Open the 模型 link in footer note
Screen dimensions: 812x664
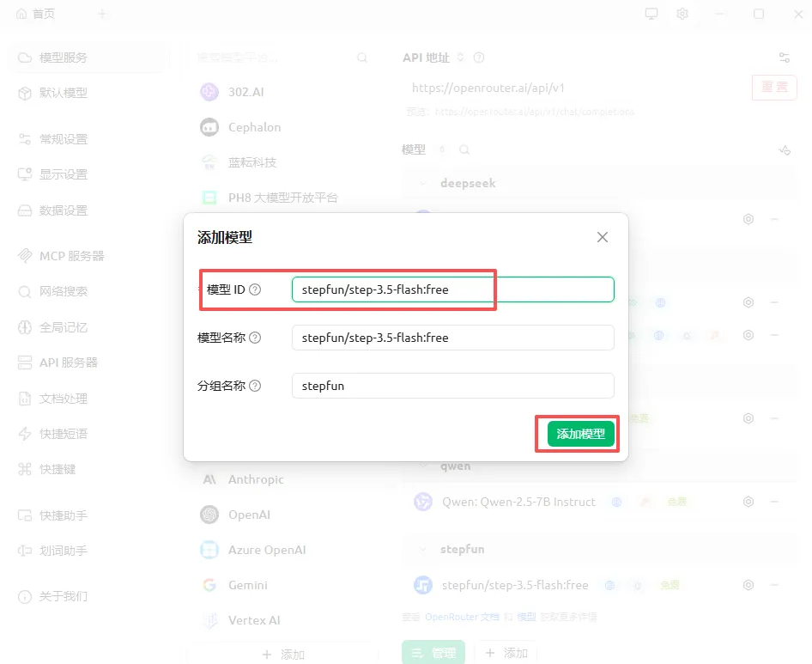point(527,617)
